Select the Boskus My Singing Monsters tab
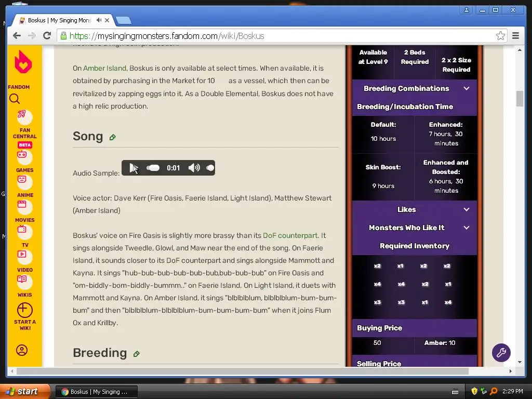Viewport: 532px width, 399px height. [60, 20]
